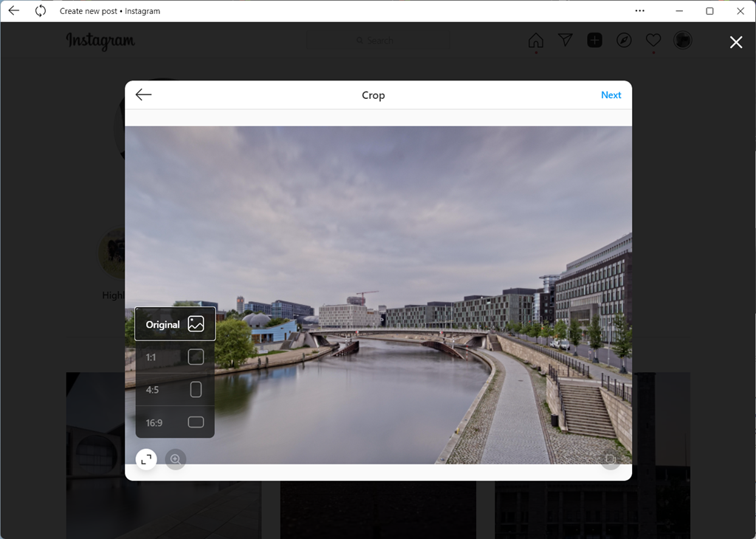This screenshot has height=539, width=756.
Task: Open the activity heart icon
Action: tap(653, 41)
